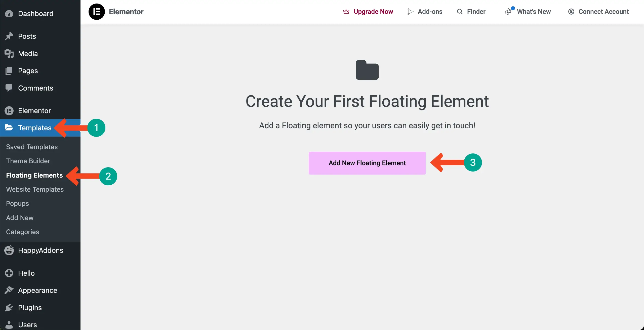The image size is (644, 330).
Task: Open the Elementor sidebar menu item
Action: (34, 111)
